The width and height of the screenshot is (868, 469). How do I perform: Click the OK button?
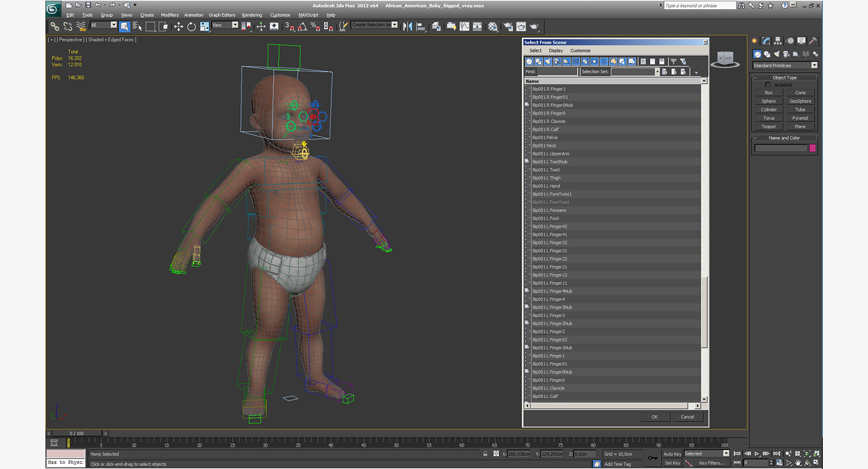(x=655, y=417)
